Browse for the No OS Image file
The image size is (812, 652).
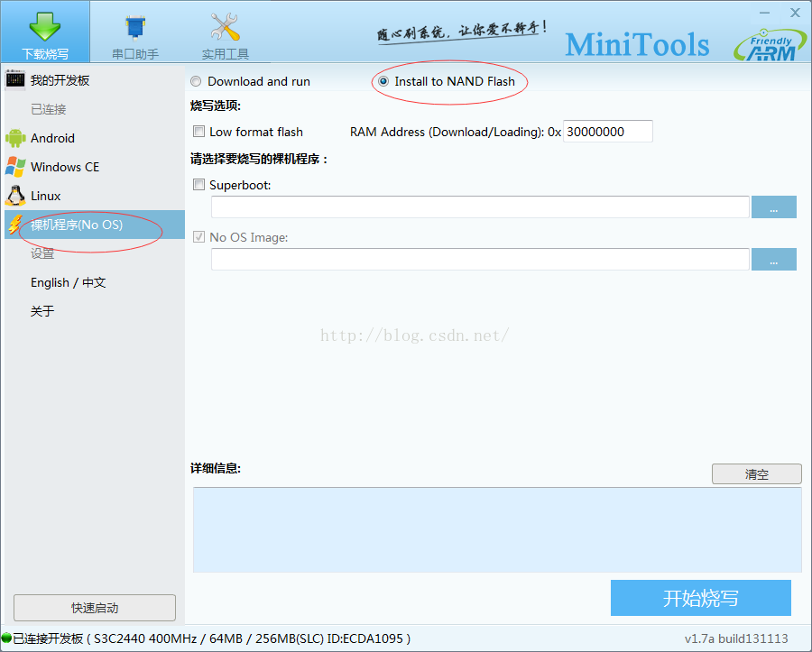[774, 259]
